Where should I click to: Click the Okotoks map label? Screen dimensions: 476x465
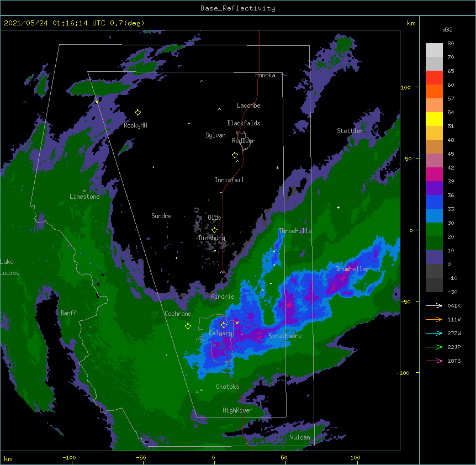click(228, 387)
